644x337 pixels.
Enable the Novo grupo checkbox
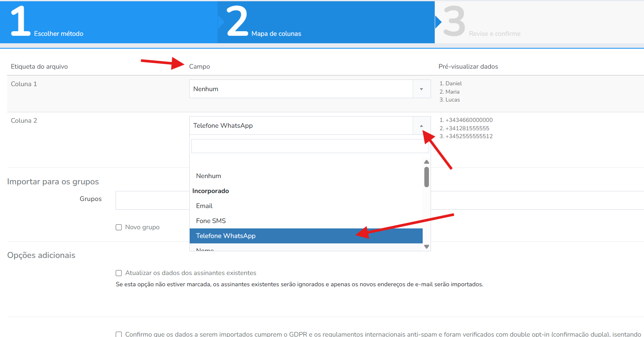point(119,227)
